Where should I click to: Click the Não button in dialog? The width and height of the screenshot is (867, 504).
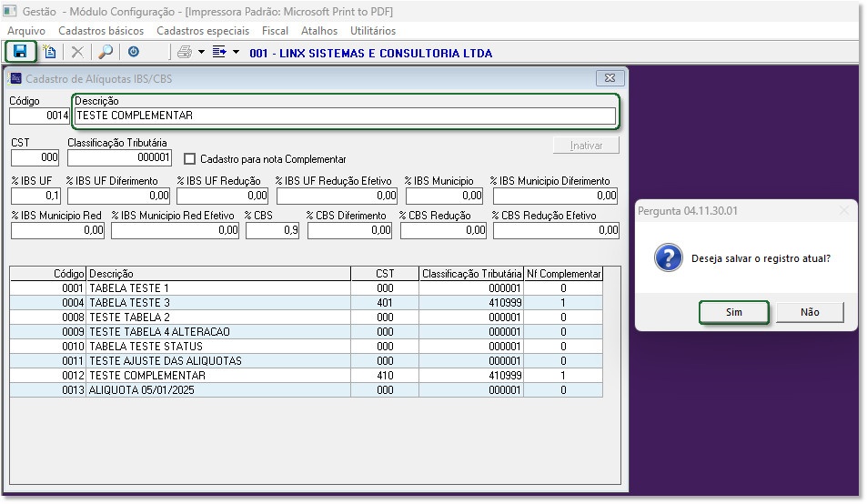tap(810, 312)
